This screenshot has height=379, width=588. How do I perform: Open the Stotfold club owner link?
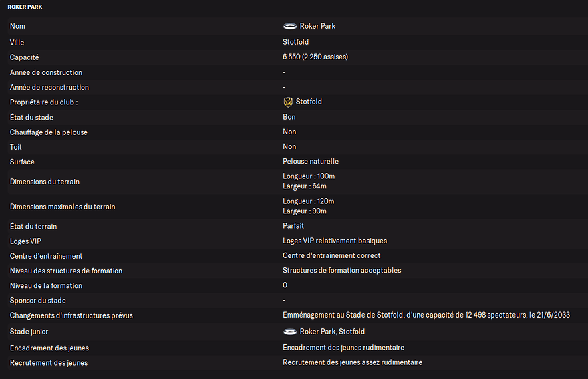click(309, 102)
